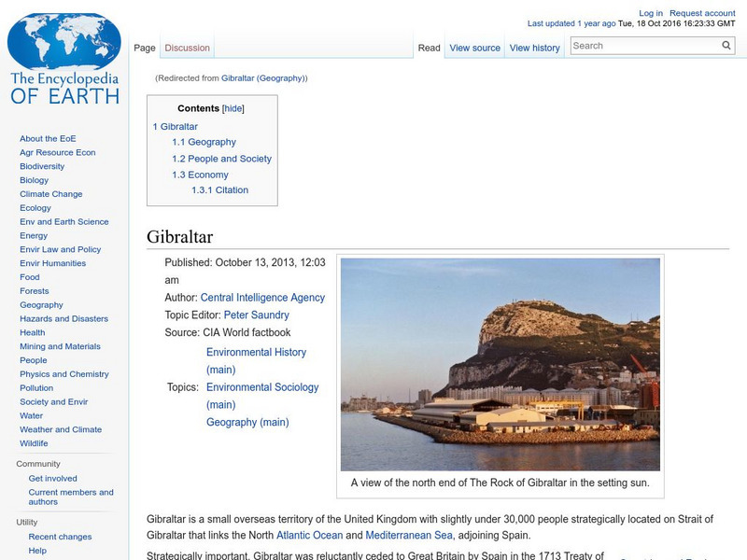Open Environmental Sociology (main) topic

click(262, 396)
